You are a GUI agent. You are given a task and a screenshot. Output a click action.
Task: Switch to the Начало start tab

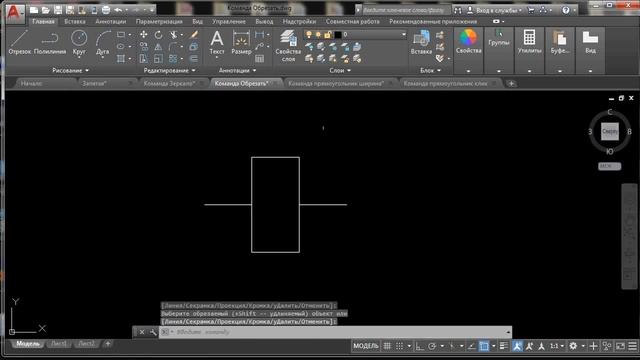(x=32, y=83)
